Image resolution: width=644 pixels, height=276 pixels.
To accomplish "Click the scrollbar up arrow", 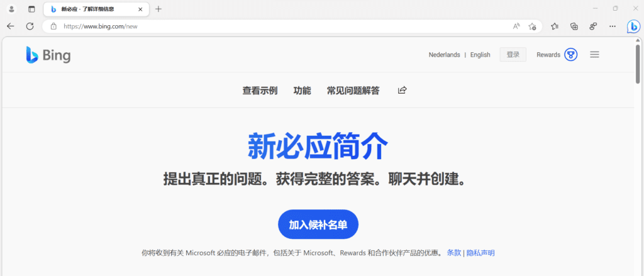I will click(x=638, y=40).
